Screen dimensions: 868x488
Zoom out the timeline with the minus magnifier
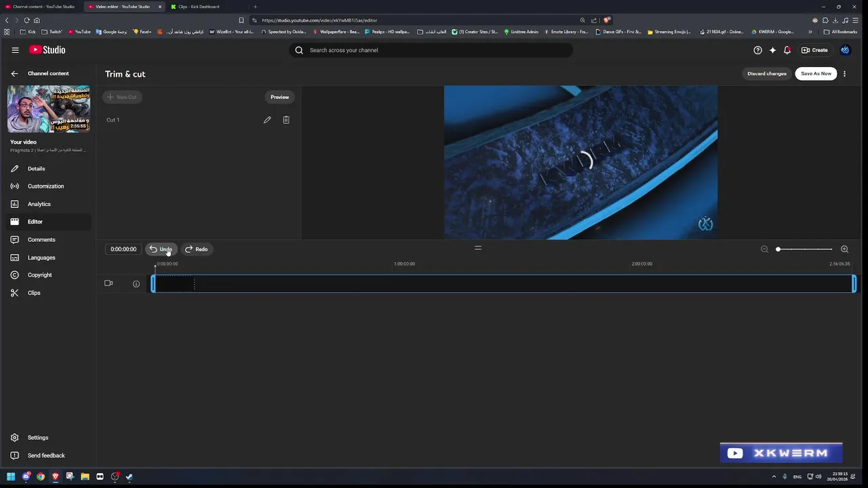click(764, 249)
